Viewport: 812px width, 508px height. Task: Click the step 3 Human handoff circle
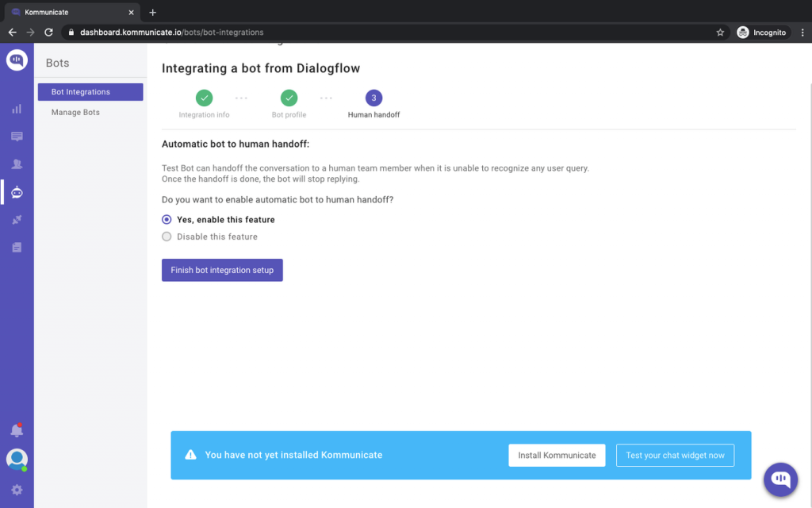coord(374,98)
